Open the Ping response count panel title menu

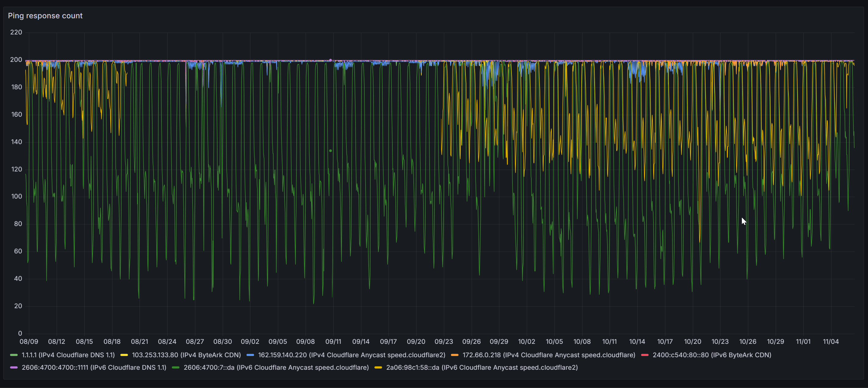[45, 16]
